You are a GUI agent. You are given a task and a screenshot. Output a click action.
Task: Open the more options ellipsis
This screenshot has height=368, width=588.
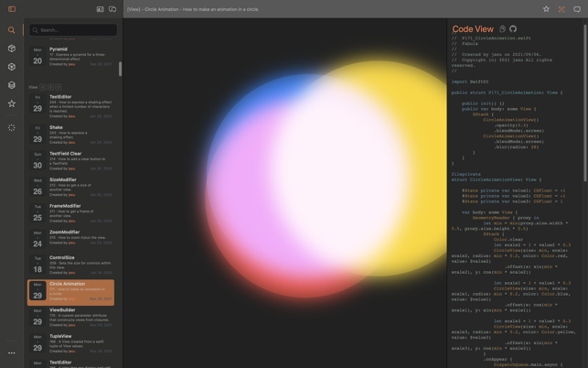(12, 352)
